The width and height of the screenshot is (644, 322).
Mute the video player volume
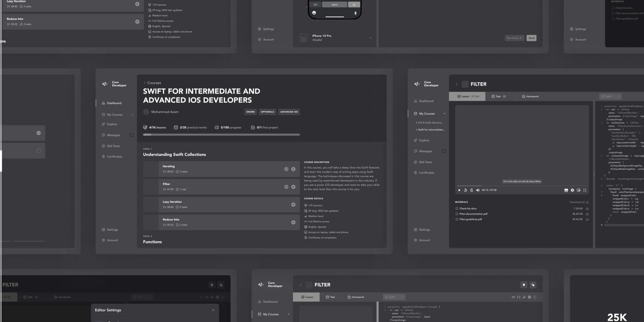tap(478, 190)
